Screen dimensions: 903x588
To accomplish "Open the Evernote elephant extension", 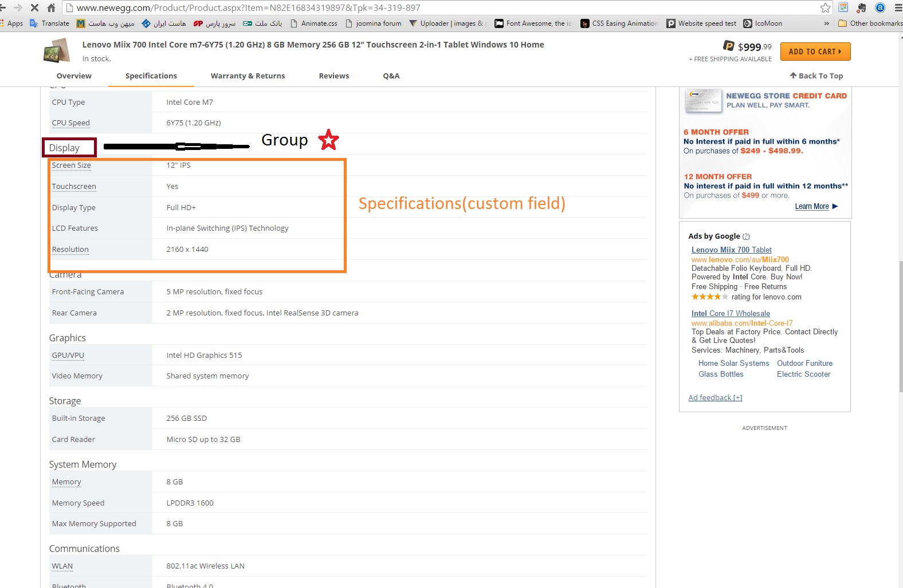I will (861, 7).
